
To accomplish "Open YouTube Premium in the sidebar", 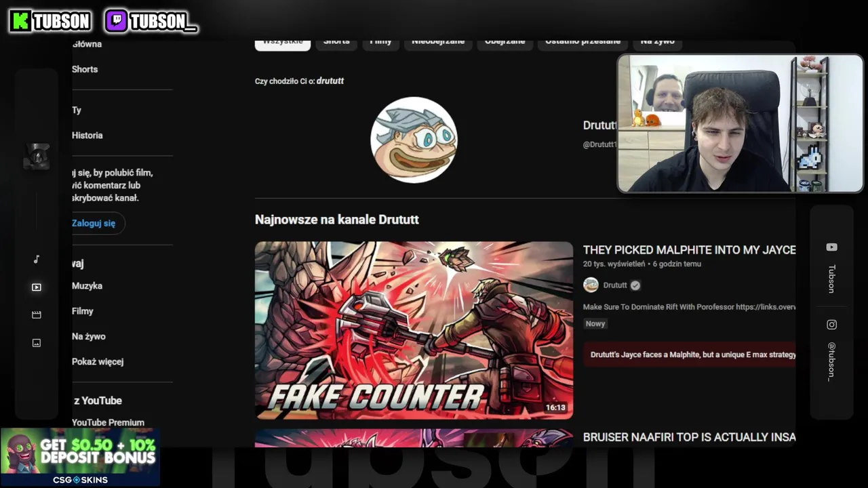I will point(108,422).
